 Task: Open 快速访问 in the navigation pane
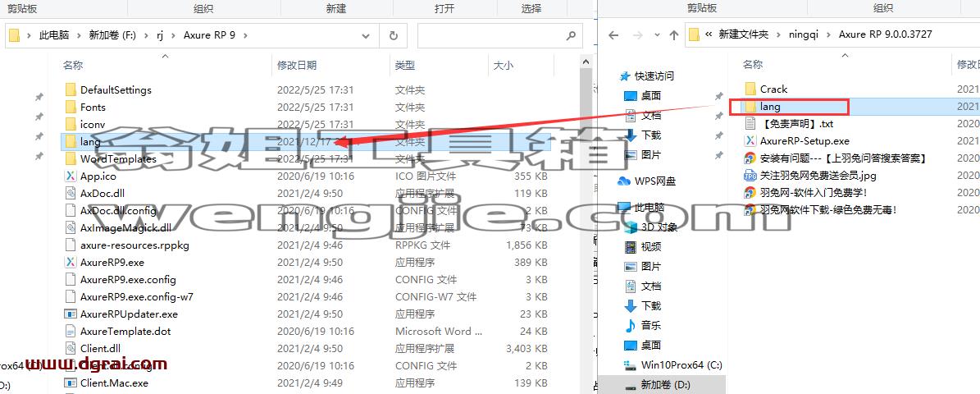click(654, 76)
